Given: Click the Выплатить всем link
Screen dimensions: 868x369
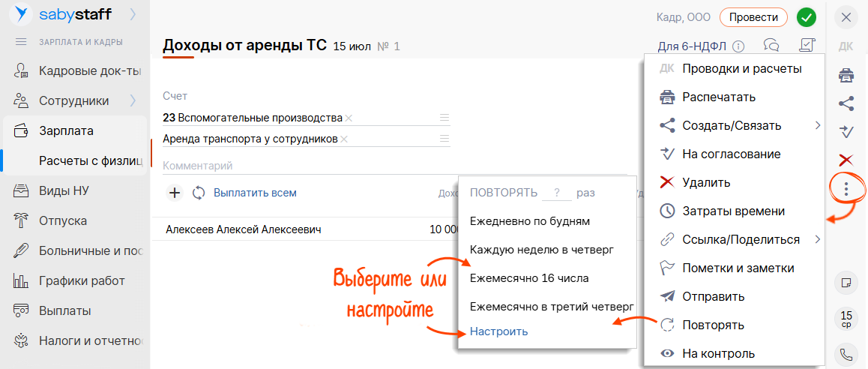Looking at the screenshot, I should (x=255, y=193).
